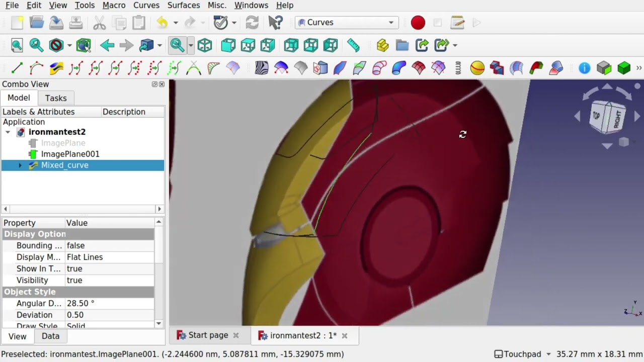This screenshot has width=644, height=362.
Task: Open the Macro menu
Action: (114, 5)
